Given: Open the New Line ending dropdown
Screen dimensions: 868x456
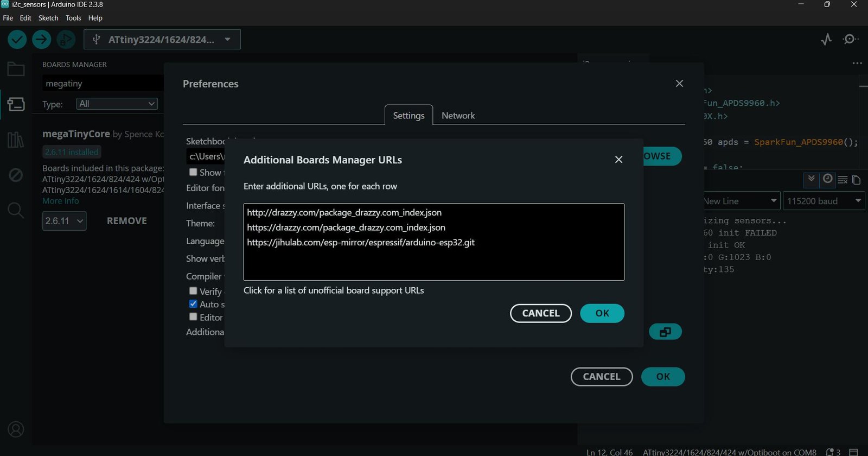Looking at the screenshot, I should coord(741,201).
